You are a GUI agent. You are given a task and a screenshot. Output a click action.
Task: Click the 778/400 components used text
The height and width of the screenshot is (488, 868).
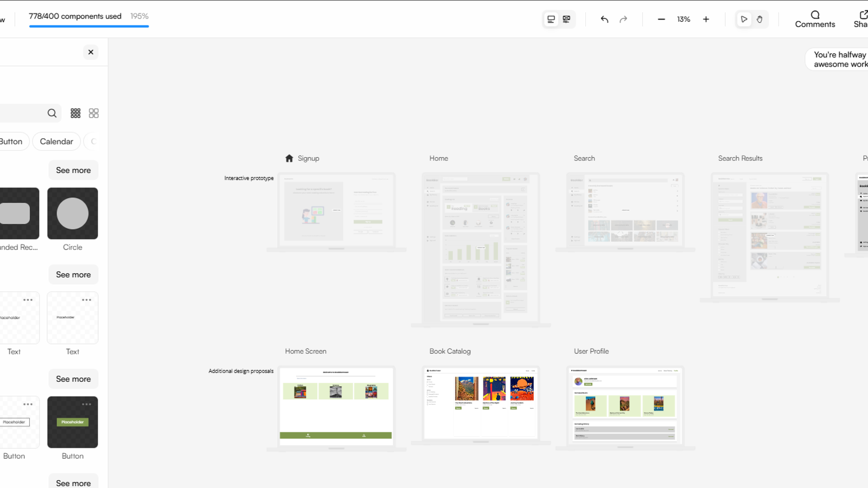coord(75,16)
